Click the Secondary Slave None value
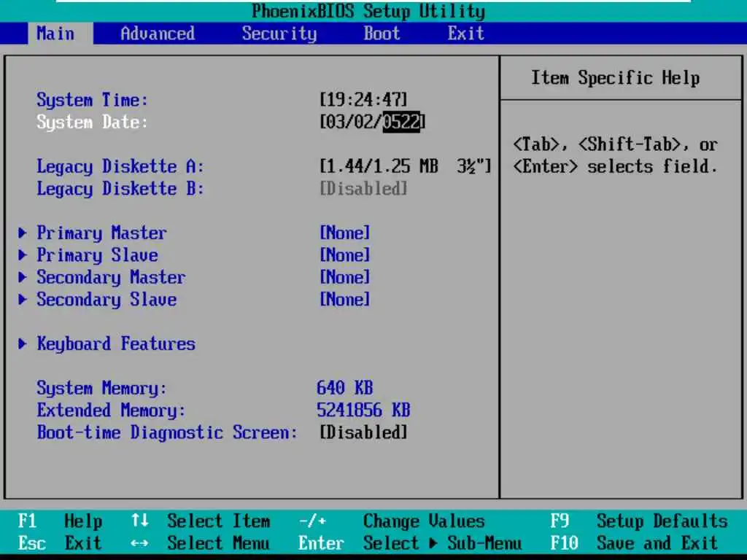Viewport: 747px width, 560px height. click(x=345, y=300)
